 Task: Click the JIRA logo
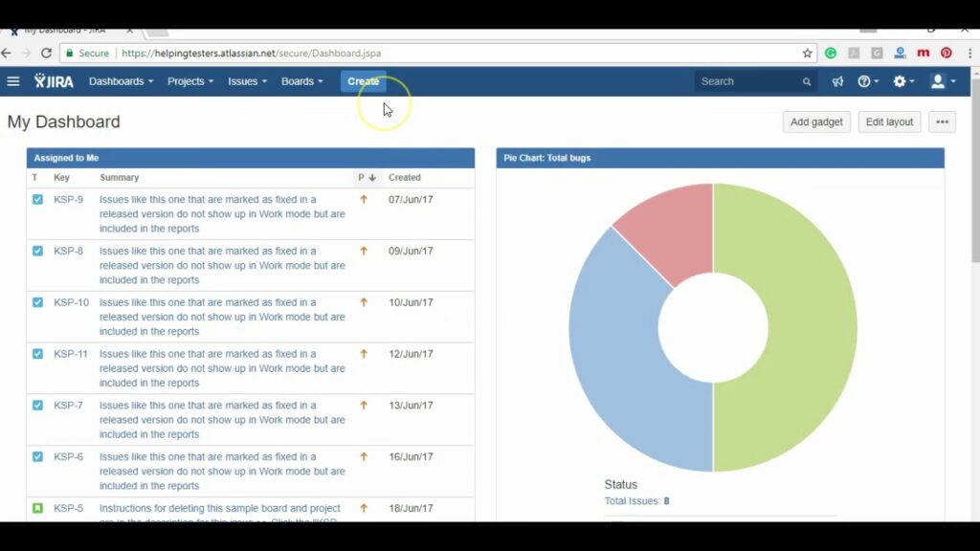pyautogui.click(x=56, y=81)
